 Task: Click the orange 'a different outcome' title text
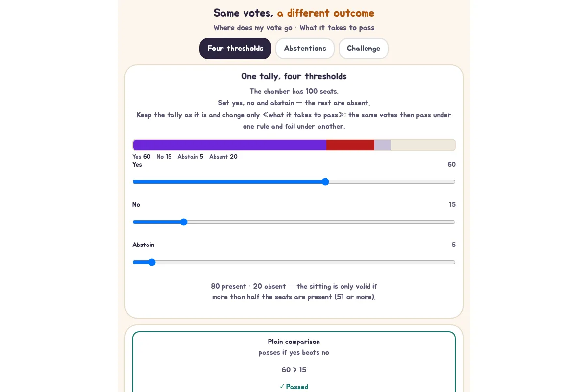326,13
